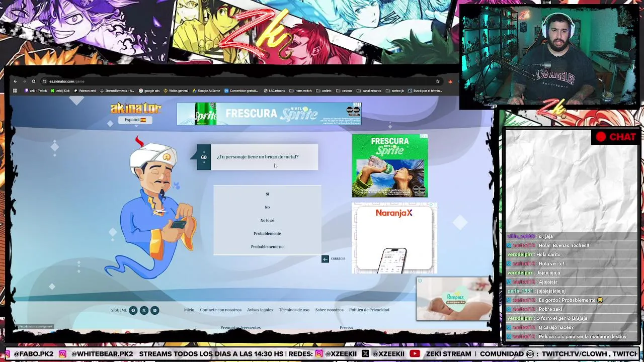The image size is (644, 362).
Task: Click the Pampers floating ad
Action: [x=454, y=299]
